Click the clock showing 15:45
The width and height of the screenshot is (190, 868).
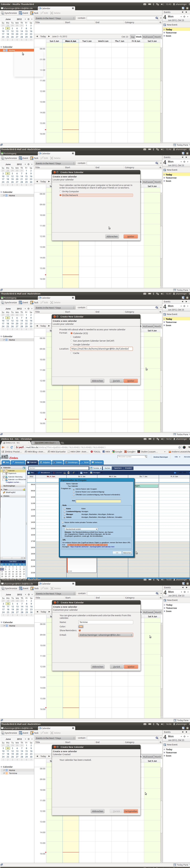pyautogui.click(x=168, y=4)
